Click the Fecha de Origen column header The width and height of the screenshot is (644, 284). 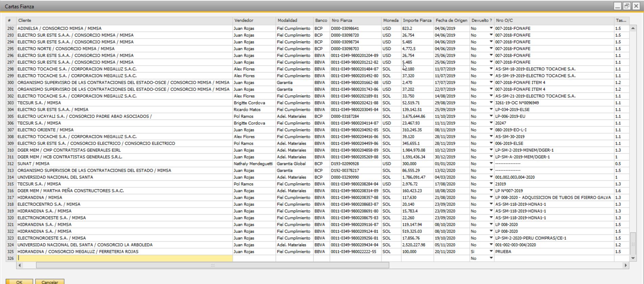(x=452, y=21)
